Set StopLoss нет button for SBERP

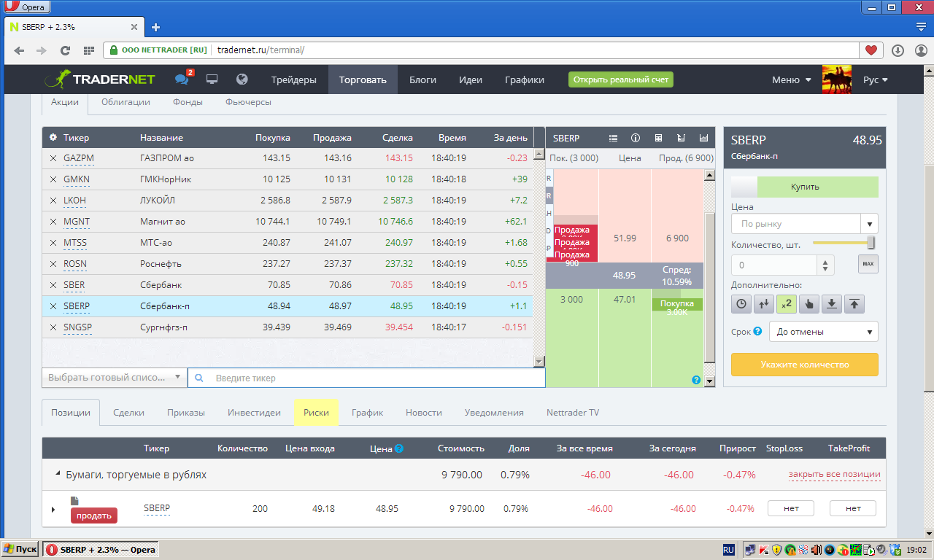tap(791, 508)
